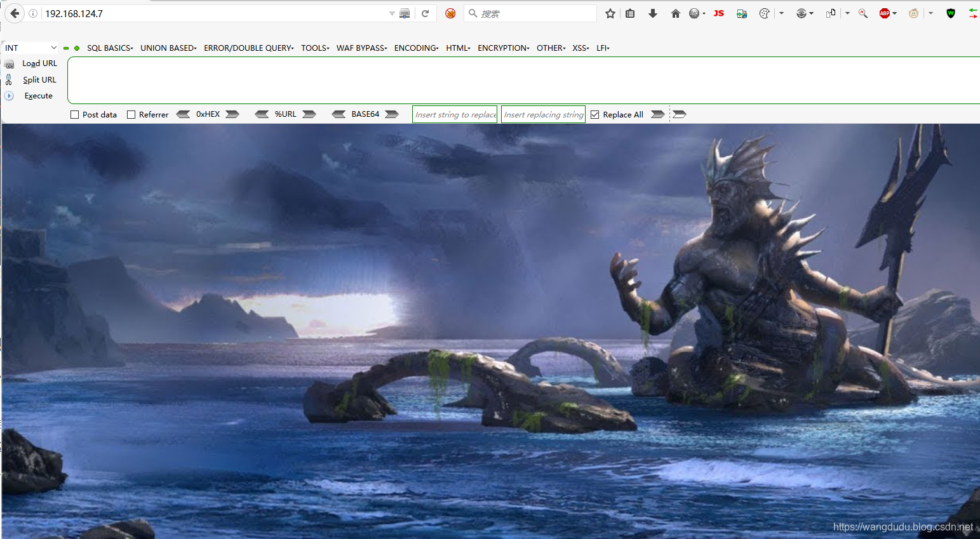Viewport: 980px width, 539px height.
Task: Expand the address bar history dropdown arrow
Action: [392, 13]
